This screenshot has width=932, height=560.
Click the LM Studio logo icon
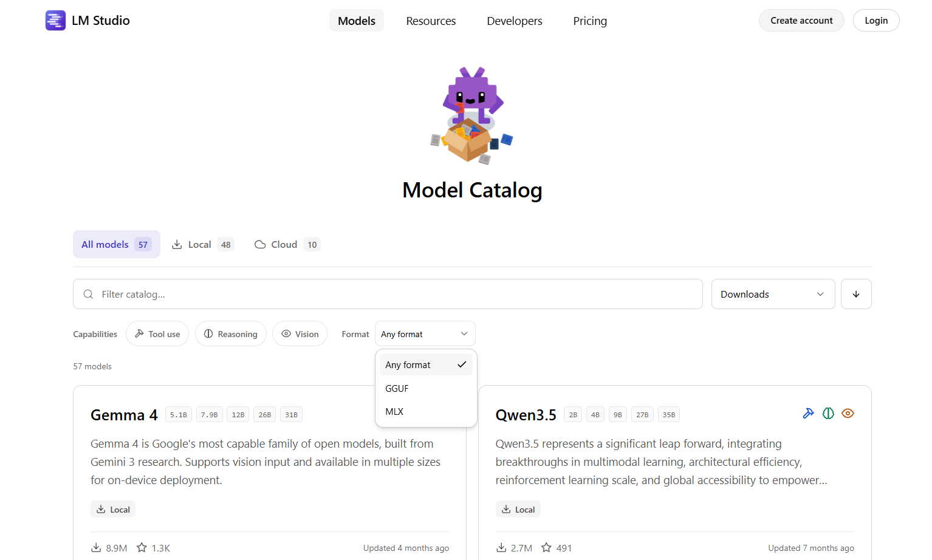pyautogui.click(x=55, y=21)
